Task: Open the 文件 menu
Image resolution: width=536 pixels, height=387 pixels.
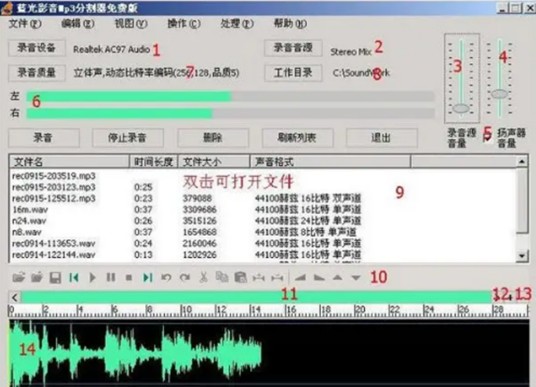Action: 25,24
